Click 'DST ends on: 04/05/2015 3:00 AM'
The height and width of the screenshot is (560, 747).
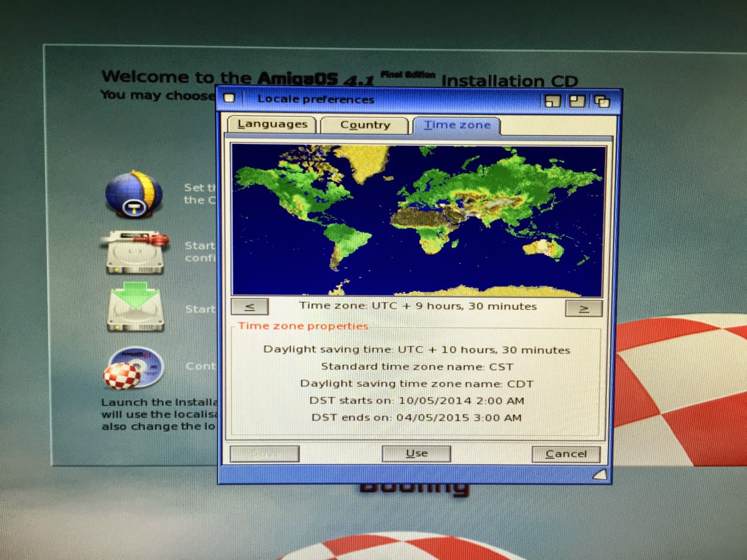pyautogui.click(x=416, y=417)
